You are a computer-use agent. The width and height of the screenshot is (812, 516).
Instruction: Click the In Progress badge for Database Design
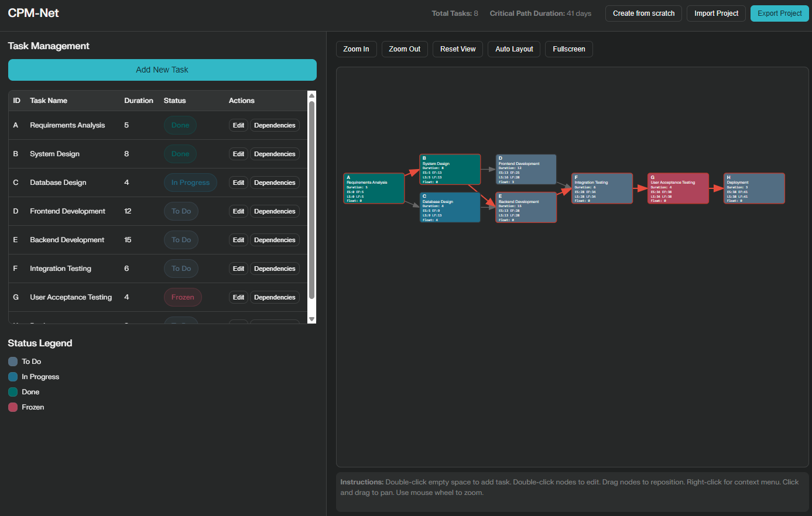pyautogui.click(x=190, y=182)
